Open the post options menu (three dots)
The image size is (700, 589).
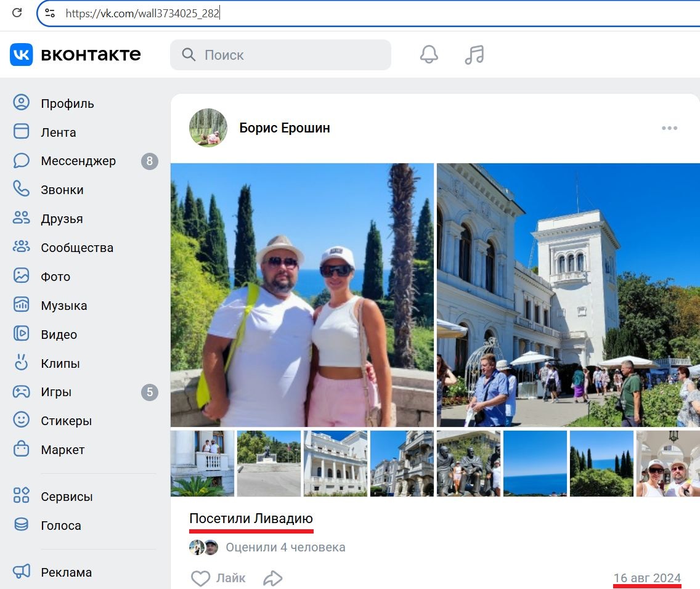pos(669,128)
